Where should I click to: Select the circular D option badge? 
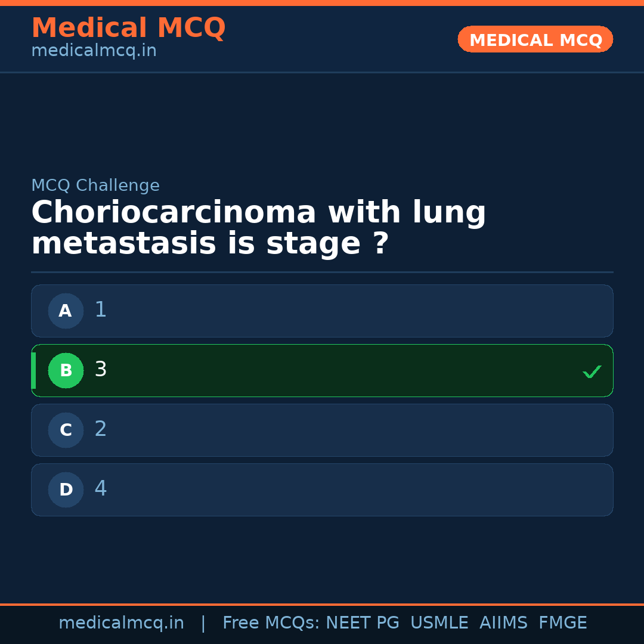[x=66, y=490]
